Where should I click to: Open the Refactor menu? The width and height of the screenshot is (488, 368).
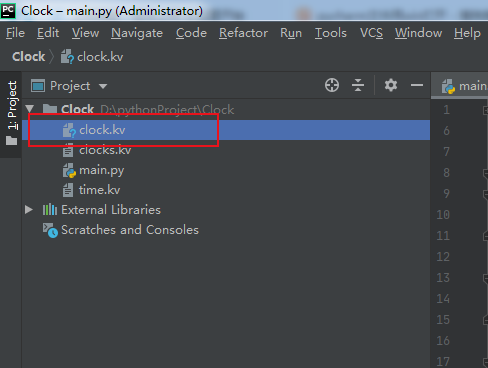(243, 33)
